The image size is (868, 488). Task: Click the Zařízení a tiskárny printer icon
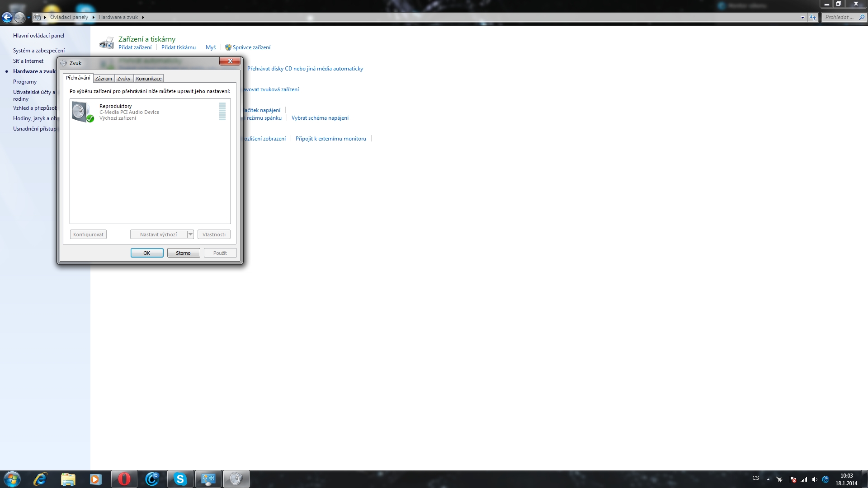pyautogui.click(x=107, y=43)
